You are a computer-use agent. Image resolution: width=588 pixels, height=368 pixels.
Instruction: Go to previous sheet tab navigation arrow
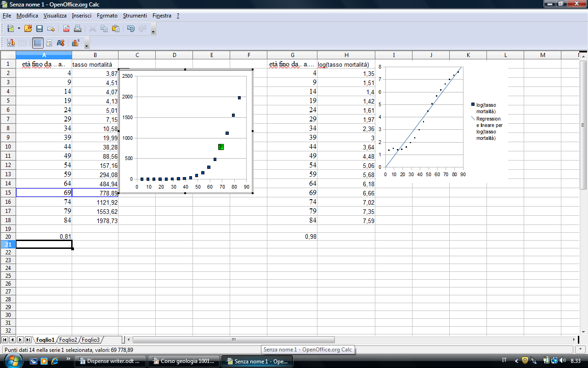(13, 339)
